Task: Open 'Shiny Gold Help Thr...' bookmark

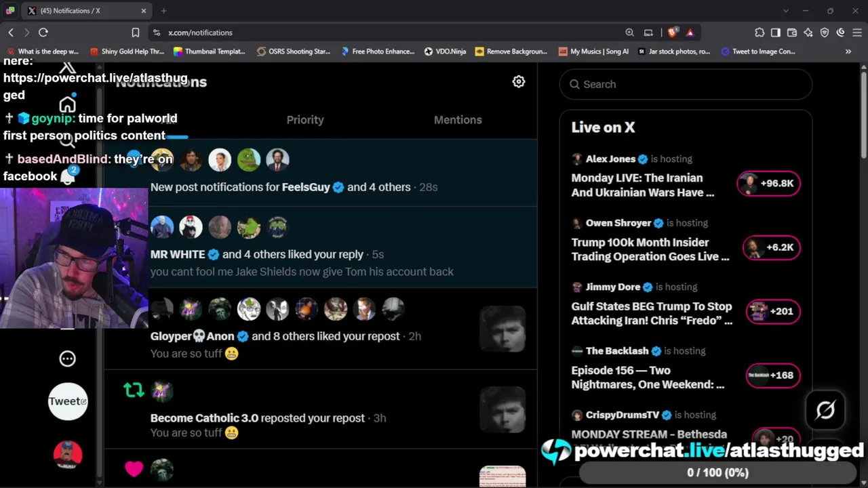Action: pyautogui.click(x=127, y=52)
